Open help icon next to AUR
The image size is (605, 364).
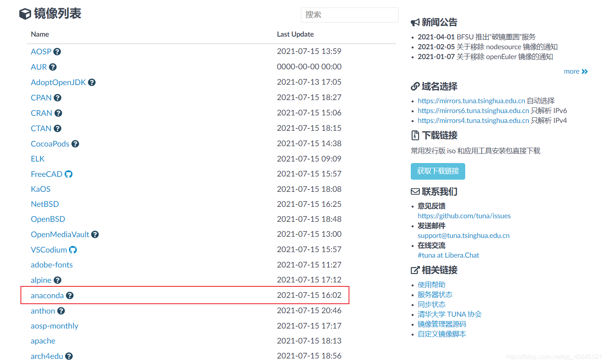(53, 67)
